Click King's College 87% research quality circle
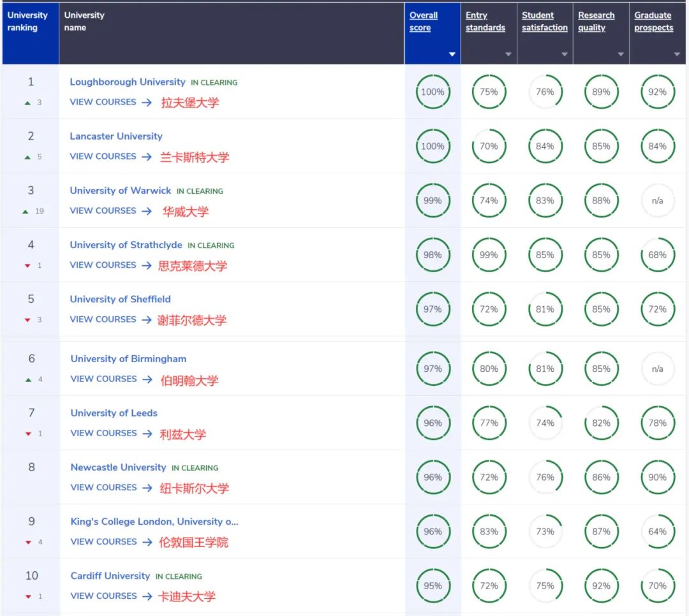 pos(601,532)
